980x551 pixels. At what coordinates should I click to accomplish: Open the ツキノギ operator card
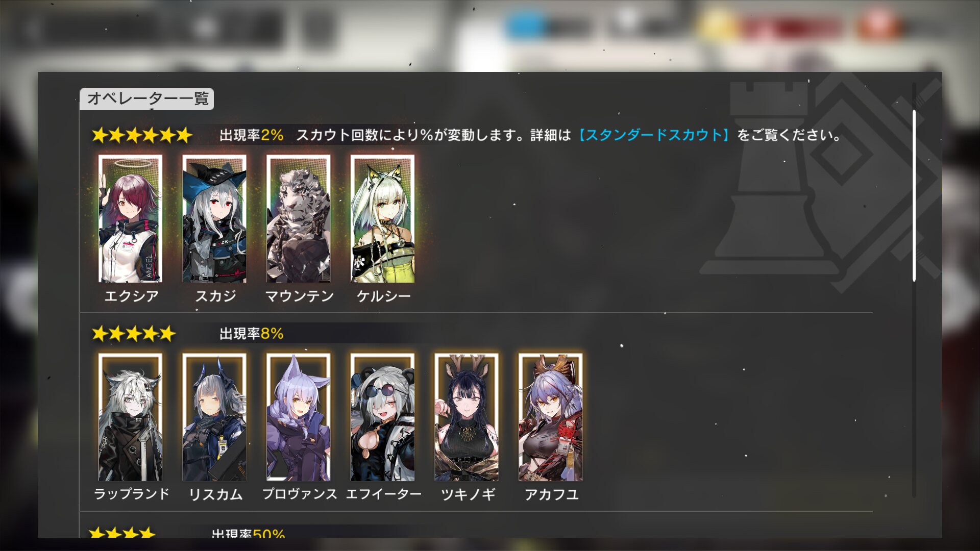pos(467,417)
